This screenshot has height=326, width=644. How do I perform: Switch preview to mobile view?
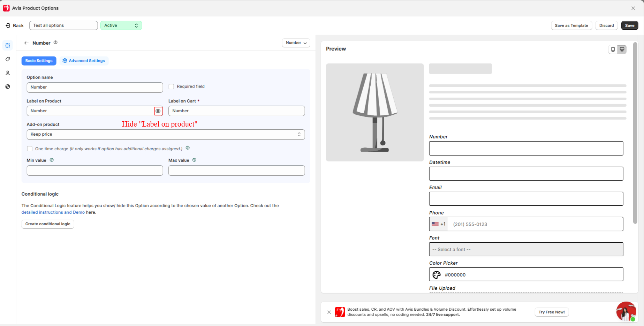click(613, 50)
